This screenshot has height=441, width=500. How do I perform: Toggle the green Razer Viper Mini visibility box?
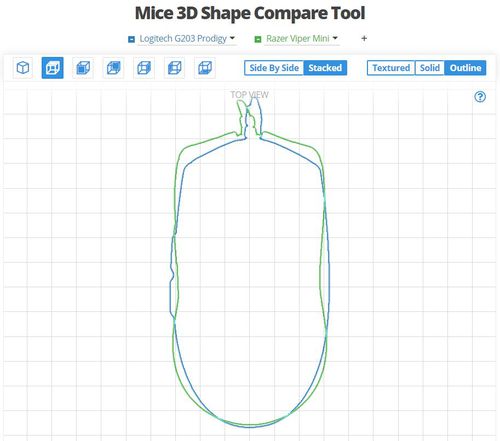click(x=258, y=39)
